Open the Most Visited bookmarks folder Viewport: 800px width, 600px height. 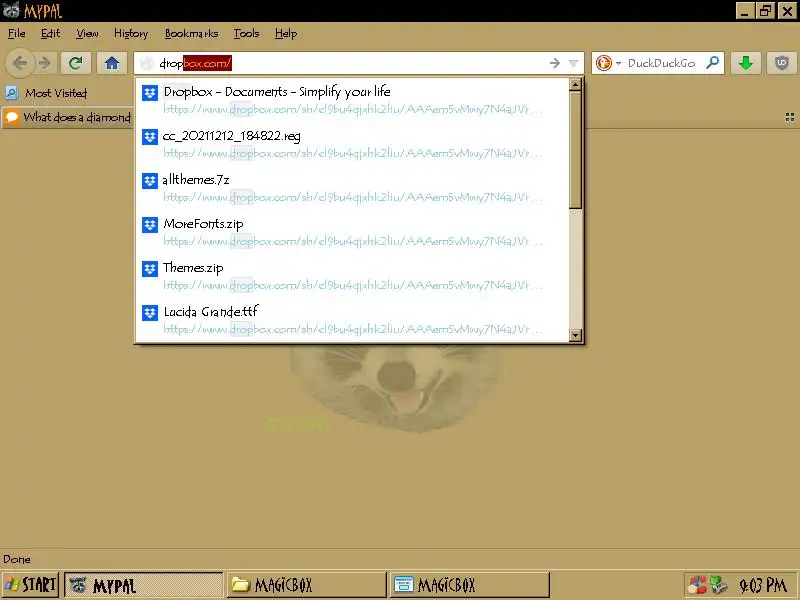(46, 93)
